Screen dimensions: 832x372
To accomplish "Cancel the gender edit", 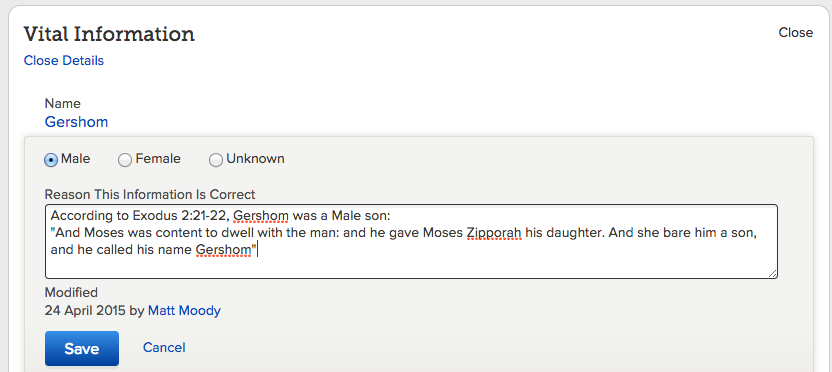I will point(164,348).
